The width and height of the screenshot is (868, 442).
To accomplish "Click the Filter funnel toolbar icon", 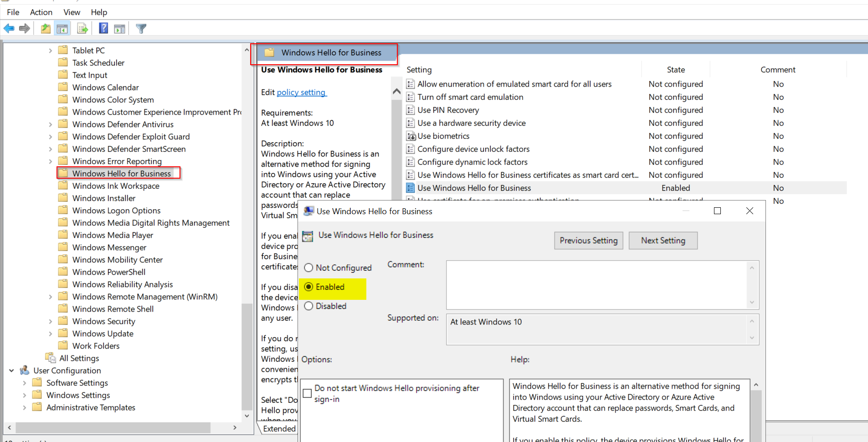I will coord(141,29).
